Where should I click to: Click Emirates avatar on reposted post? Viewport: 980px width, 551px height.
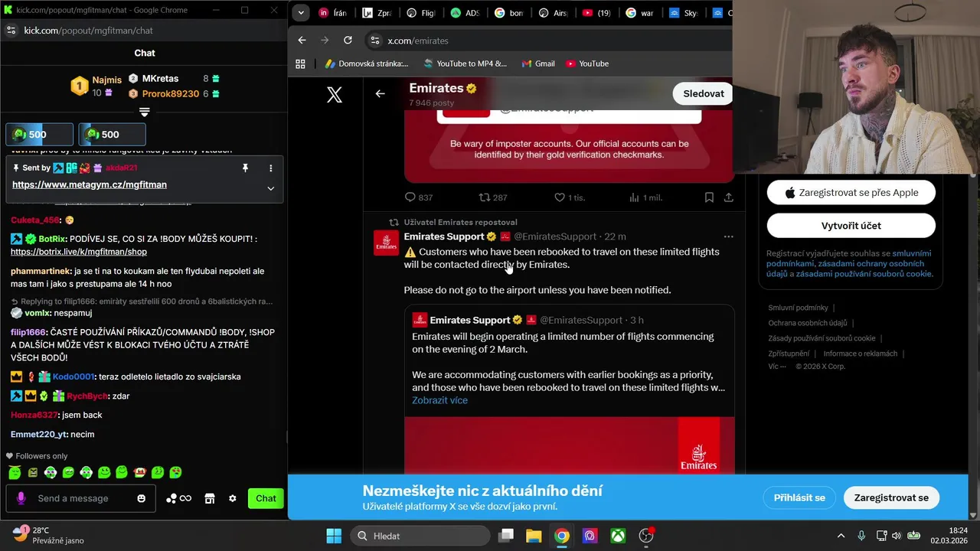pyautogui.click(x=386, y=243)
